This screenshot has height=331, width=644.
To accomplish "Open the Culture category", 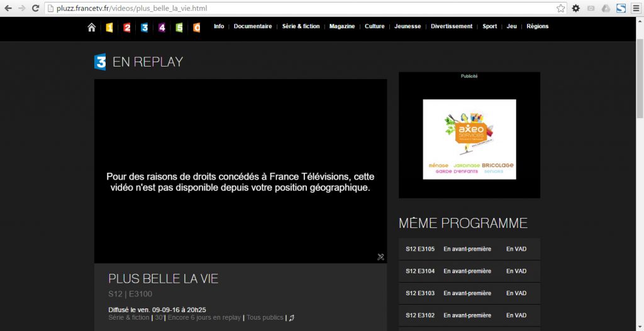I will (375, 26).
